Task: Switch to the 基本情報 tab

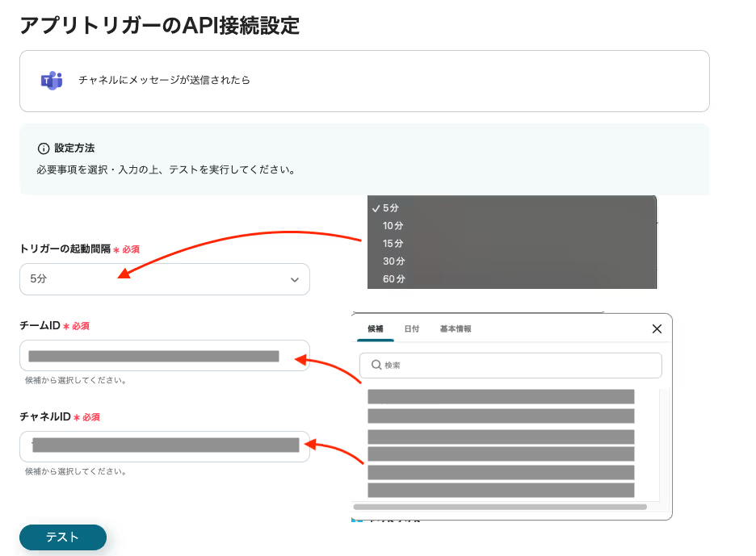Action: [x=456, y=329]
